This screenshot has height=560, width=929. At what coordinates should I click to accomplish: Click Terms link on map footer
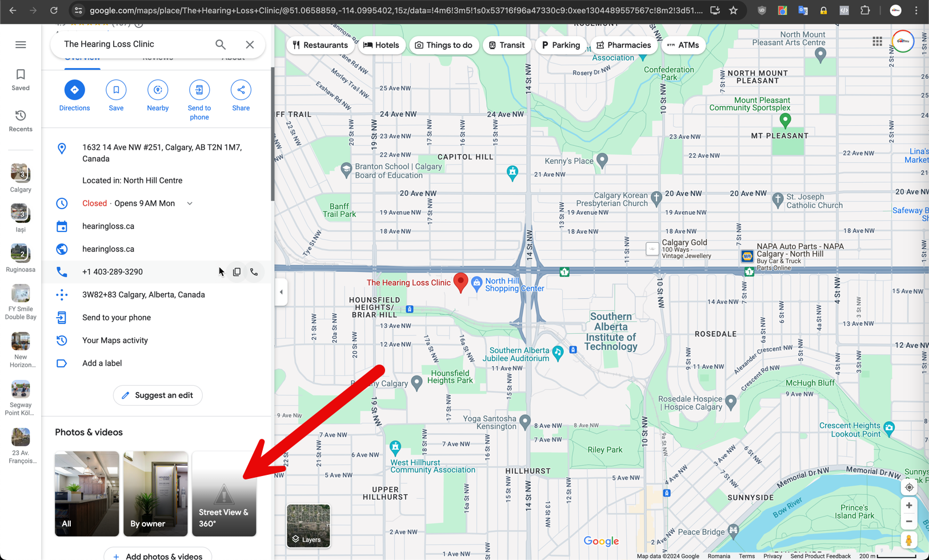pos(747,556)
